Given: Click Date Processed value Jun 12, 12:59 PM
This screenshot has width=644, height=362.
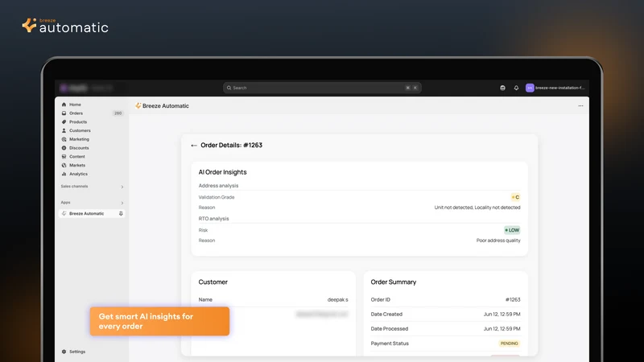Looking at the screenshot, I should pos(502,329).
